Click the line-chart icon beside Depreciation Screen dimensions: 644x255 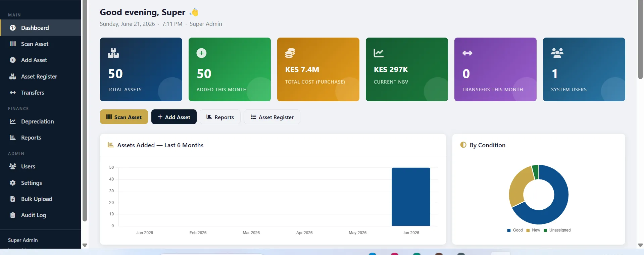pos(13,121)
